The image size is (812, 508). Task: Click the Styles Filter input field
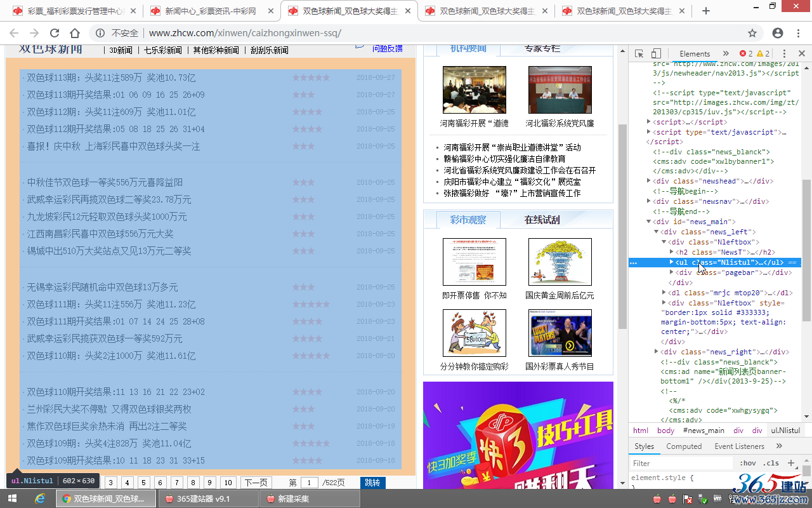683,463
